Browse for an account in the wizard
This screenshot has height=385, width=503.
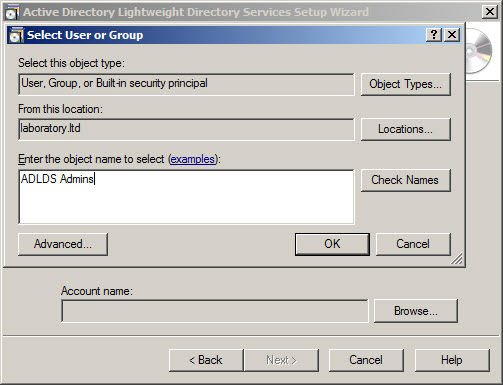point(416,311)
